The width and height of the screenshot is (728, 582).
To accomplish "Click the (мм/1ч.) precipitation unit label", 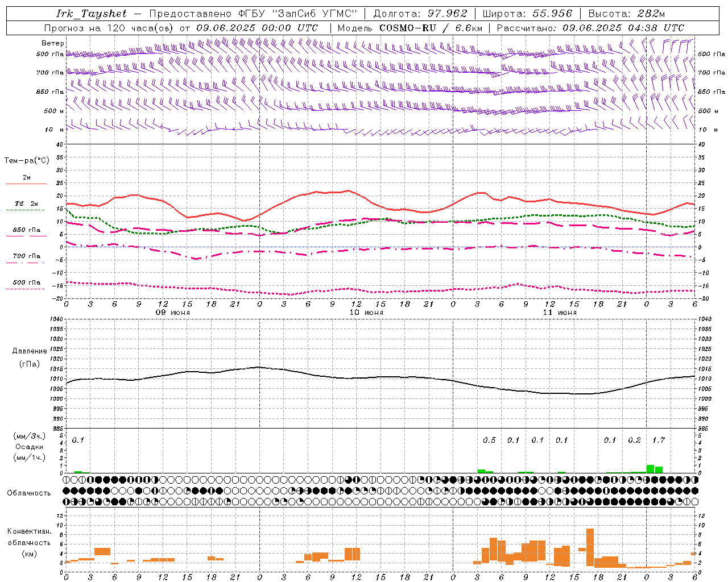I will pyautogui.click(x=29, y=458).
